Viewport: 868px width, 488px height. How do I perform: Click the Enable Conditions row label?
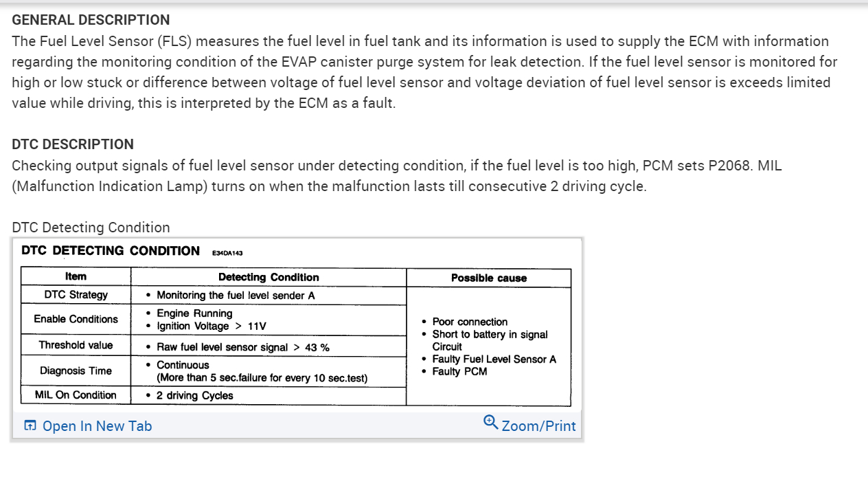coord(76,319)
